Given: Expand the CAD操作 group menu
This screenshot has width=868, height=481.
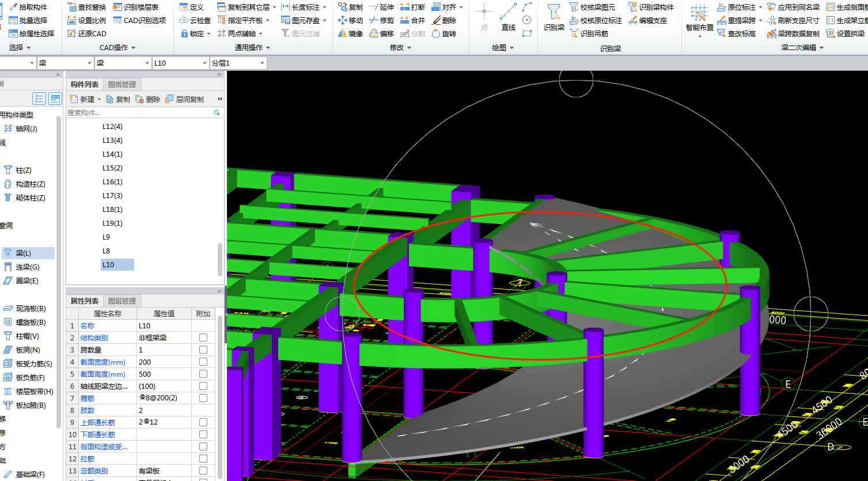Looking at the screenshot, I should pyautogui.click(x=117, y=48).
